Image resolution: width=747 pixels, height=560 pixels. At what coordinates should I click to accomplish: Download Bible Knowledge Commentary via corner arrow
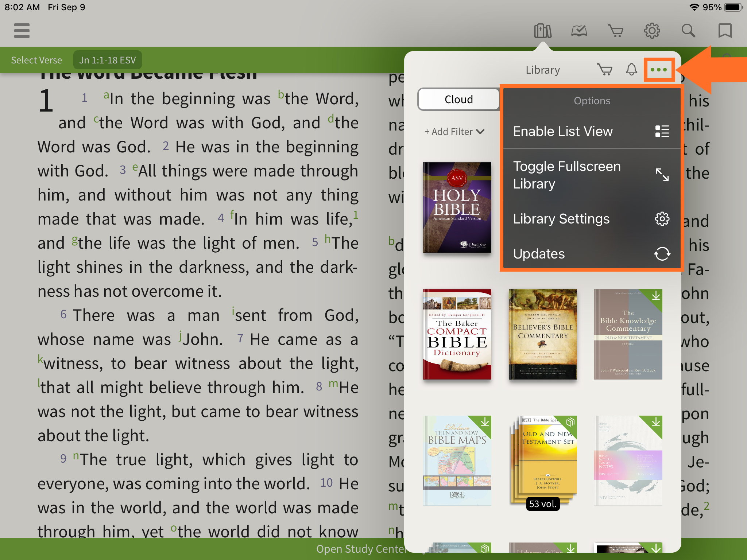[x=656, y=295]
